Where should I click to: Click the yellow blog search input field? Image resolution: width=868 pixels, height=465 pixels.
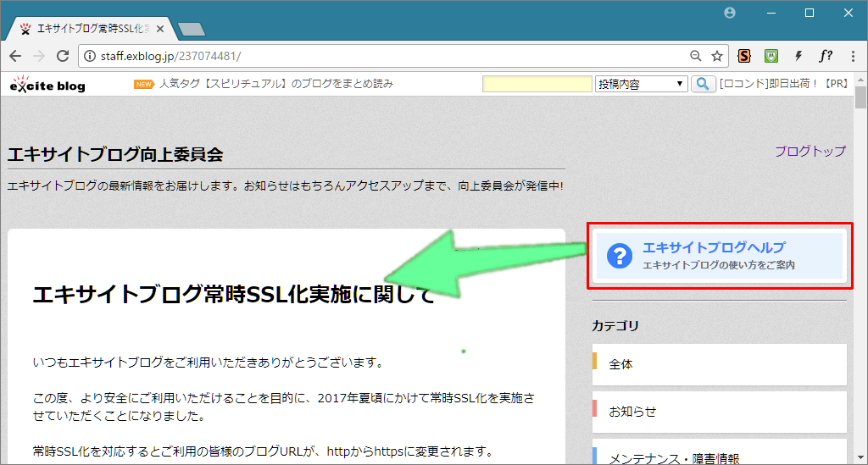[537, 84]
